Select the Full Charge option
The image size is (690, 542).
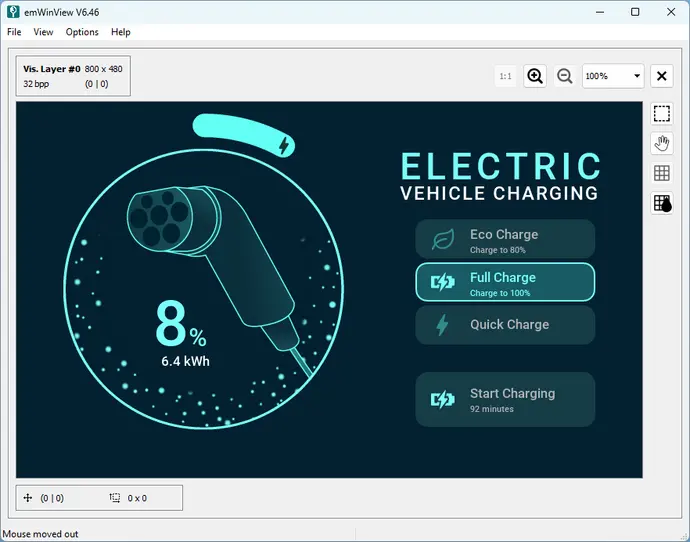[x=505, y=283]
